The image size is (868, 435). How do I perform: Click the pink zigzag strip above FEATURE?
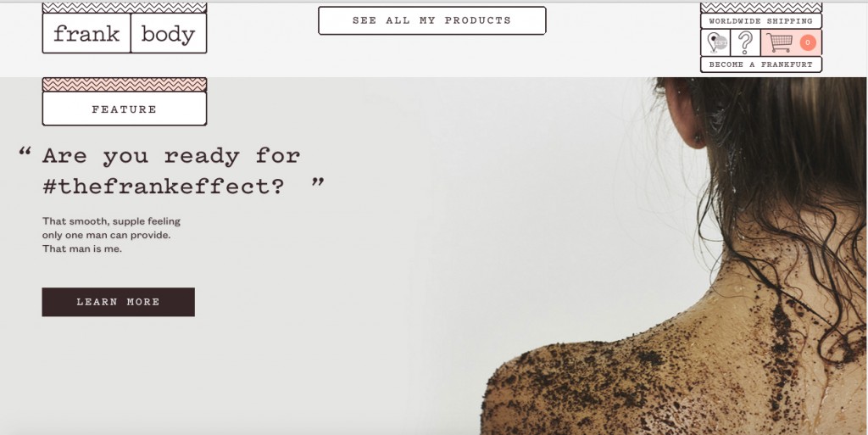[x=125, y=84]
